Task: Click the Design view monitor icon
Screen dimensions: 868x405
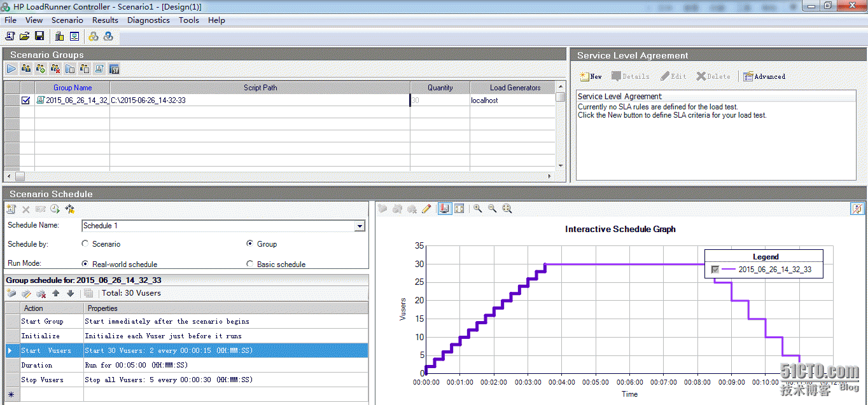Action: coord(74,36)
